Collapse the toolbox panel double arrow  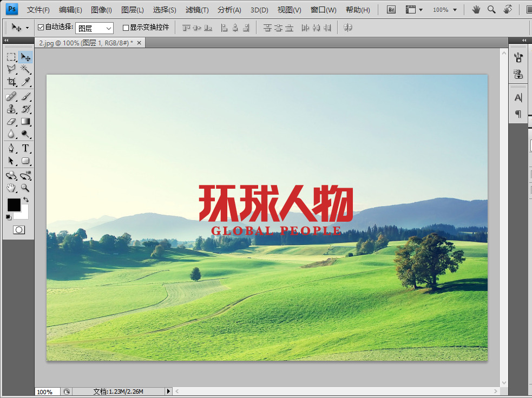(x=6, y=41)
